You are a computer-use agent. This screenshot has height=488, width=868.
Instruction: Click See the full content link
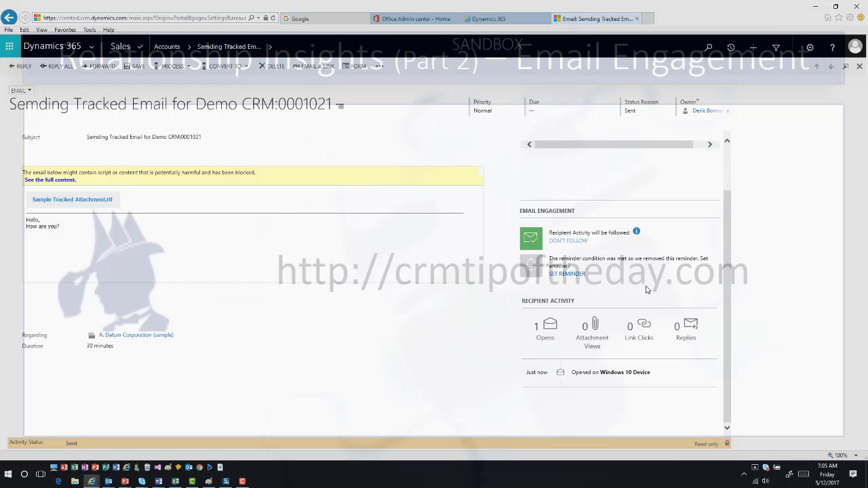click(50, 180)
